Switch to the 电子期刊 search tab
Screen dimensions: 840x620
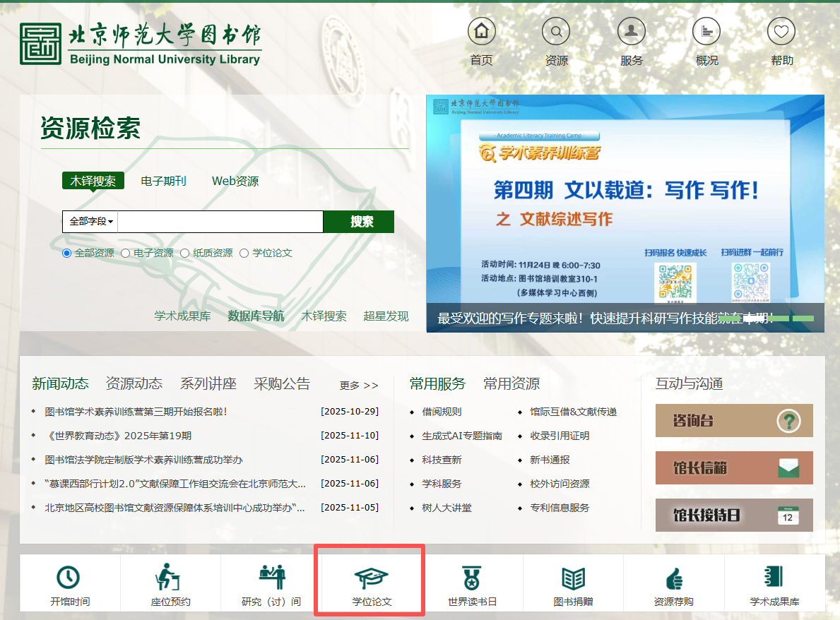click(x=163, y=181)
